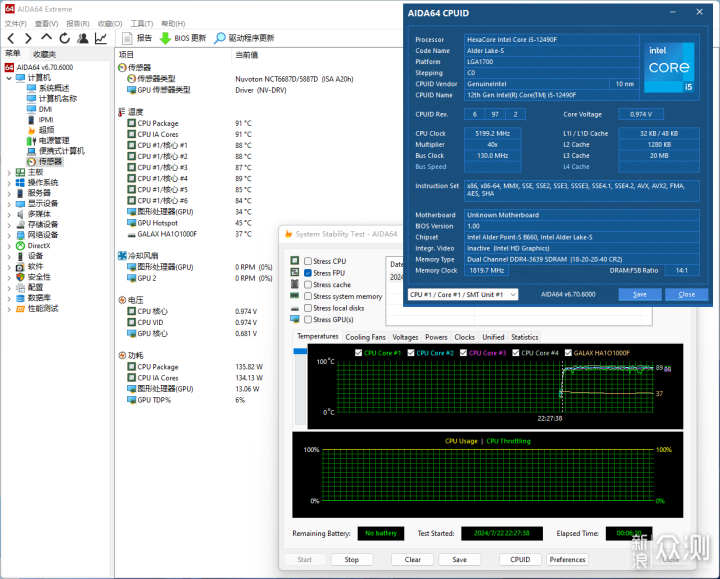Image resolution: width=720 pixels, height=579 pixels.
Task: Click Save in stability test window
Action: pyautogui.click(x=460, y=560)
